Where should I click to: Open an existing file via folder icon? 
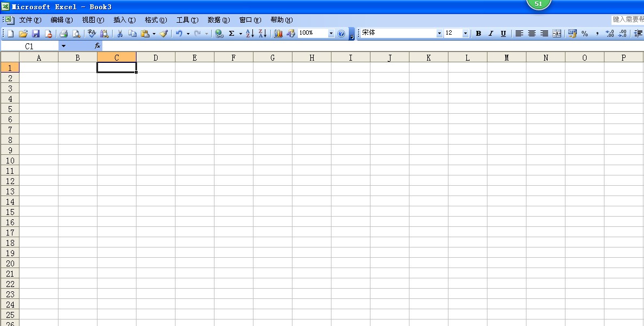point(23,34)
